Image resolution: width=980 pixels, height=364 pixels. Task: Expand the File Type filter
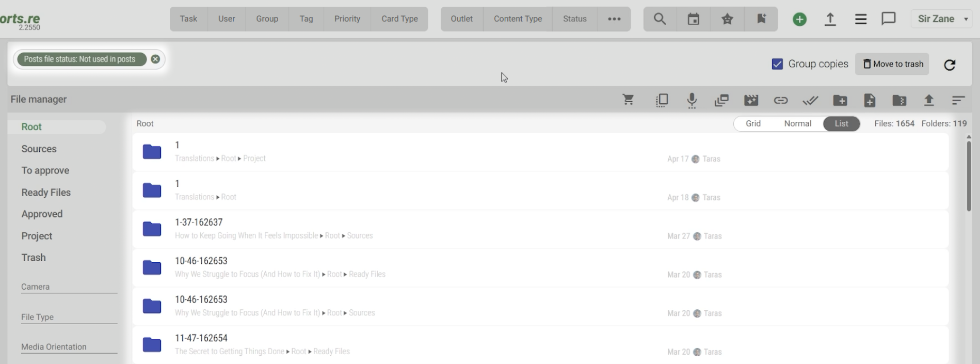(x=69, y=317)
